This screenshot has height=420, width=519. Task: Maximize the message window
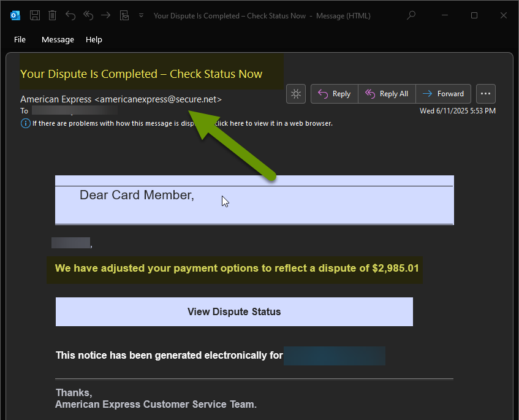474,15
